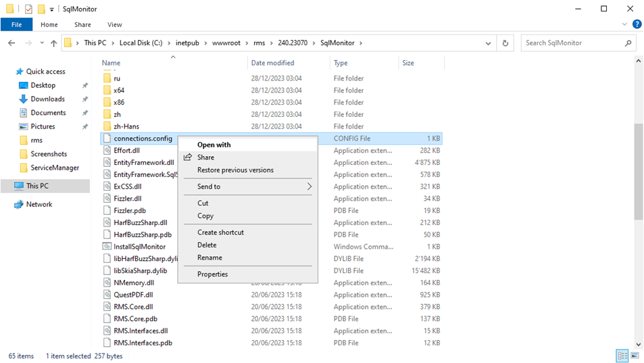644x363 pixels.
Task: Open the Share ribbon tab
Action: [x=82, y=24]
